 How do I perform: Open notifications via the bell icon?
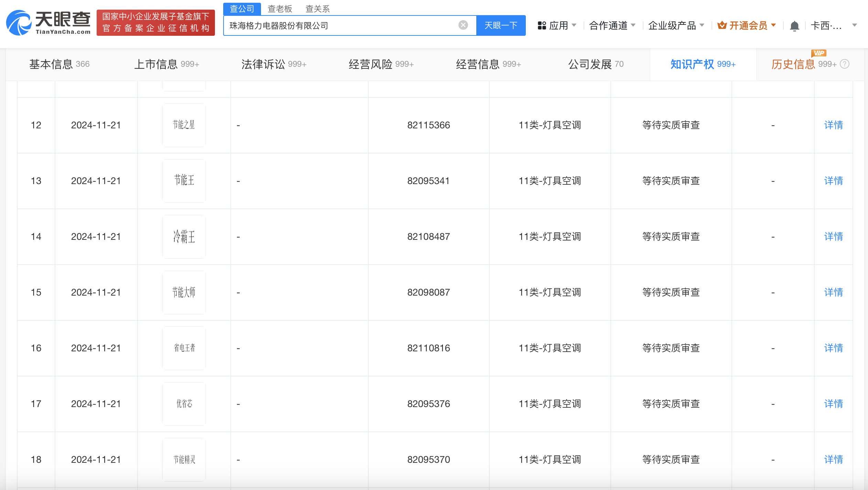click(794, 25)
